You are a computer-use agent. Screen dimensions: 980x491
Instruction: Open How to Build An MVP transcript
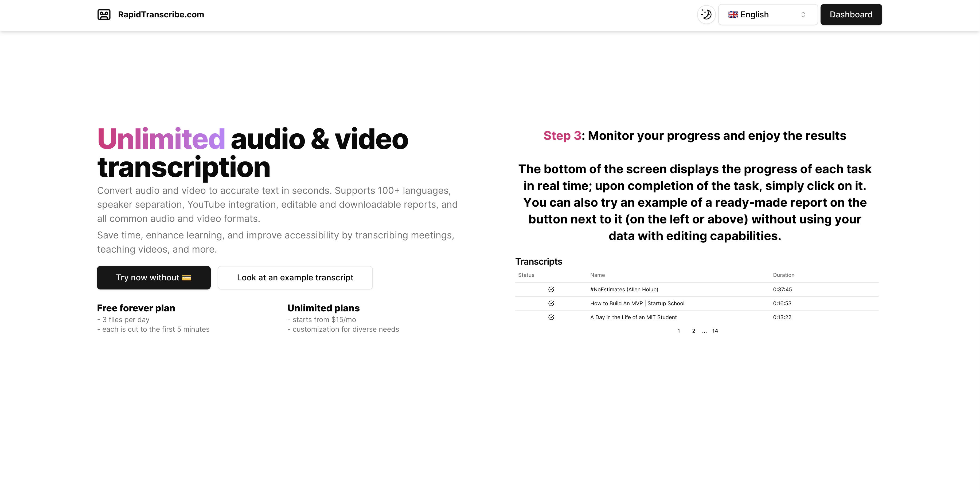637,303
